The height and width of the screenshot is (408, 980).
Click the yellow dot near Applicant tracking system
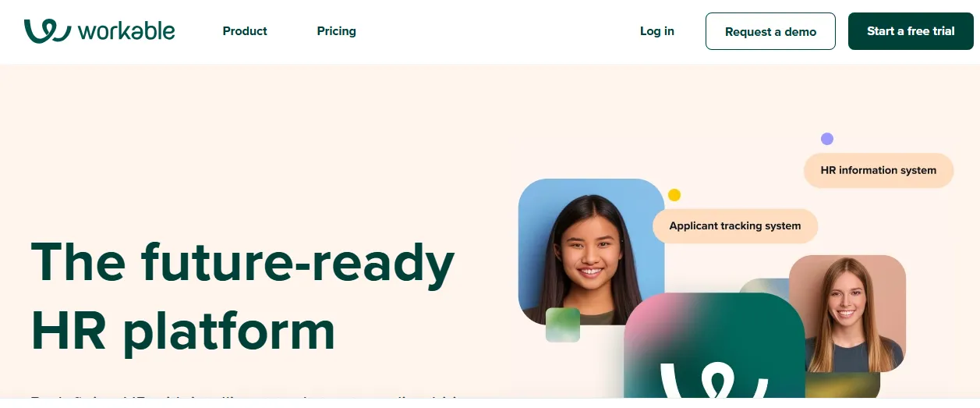tap(674, 195)
